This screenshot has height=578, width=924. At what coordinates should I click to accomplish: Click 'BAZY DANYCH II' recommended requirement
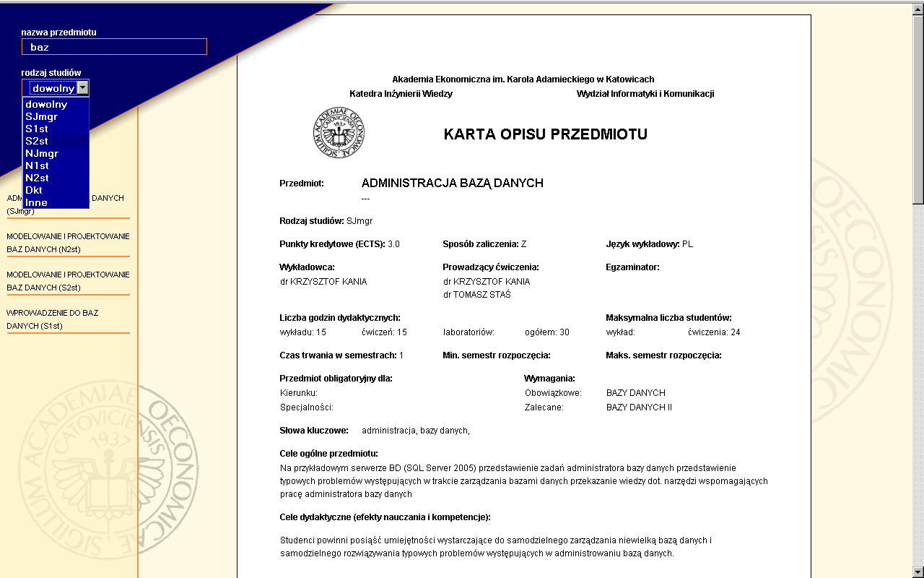[x=639, y=407]
